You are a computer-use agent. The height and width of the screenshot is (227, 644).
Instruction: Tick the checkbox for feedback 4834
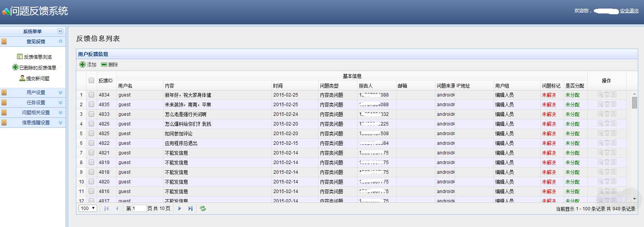tap(91, 95)
